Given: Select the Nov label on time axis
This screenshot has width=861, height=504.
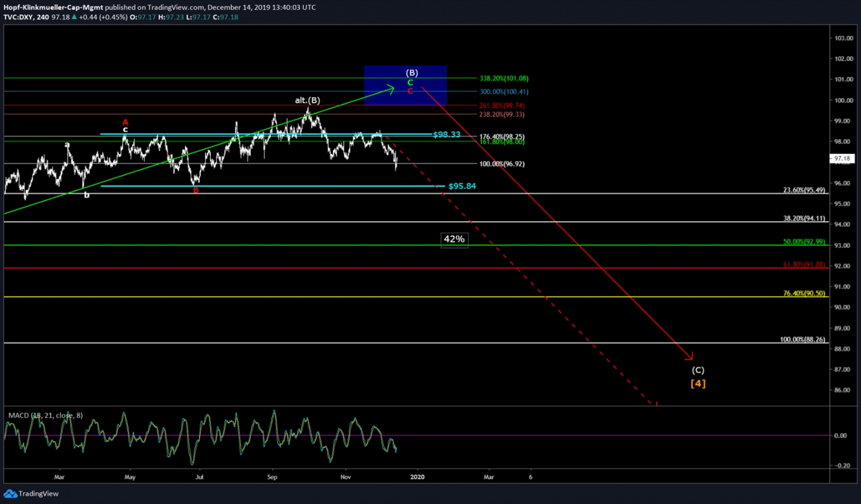Looking at the screenshot, I should click(346, 478).
